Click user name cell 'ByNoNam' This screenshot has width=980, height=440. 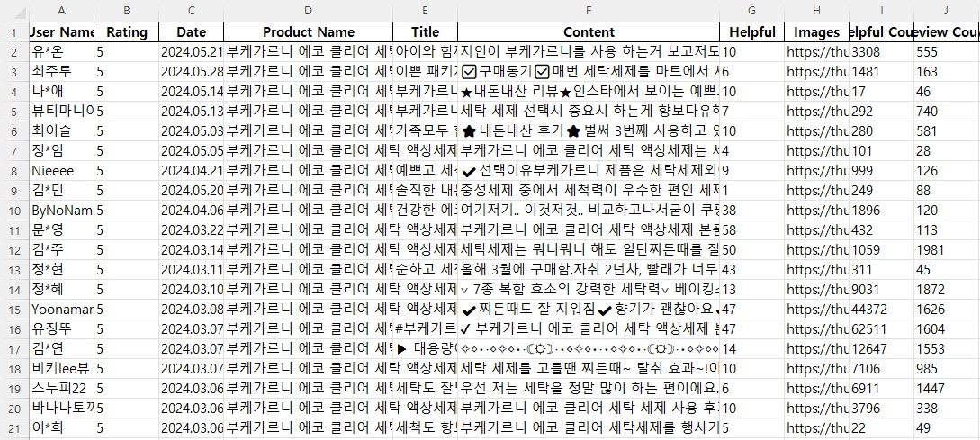(61, 210)
